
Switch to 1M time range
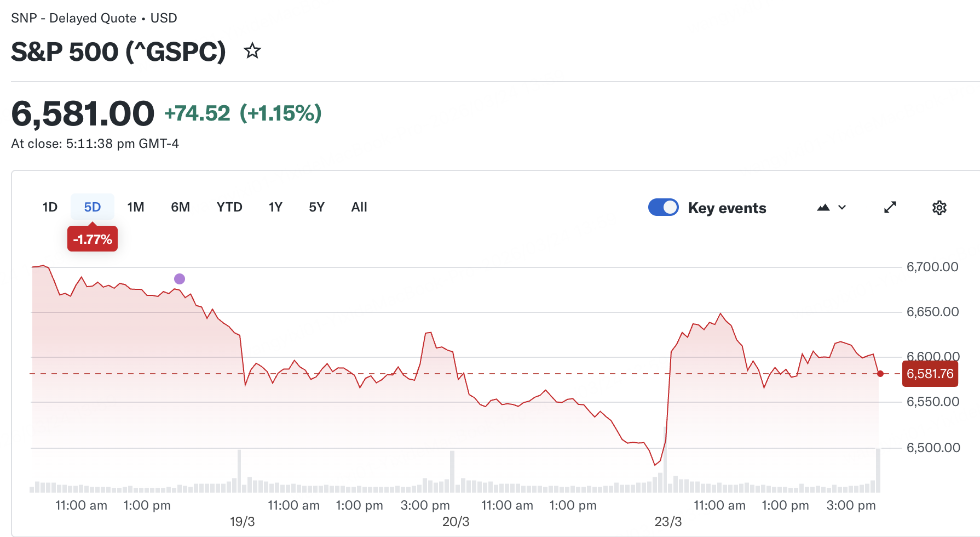click(x=136, y=207)
